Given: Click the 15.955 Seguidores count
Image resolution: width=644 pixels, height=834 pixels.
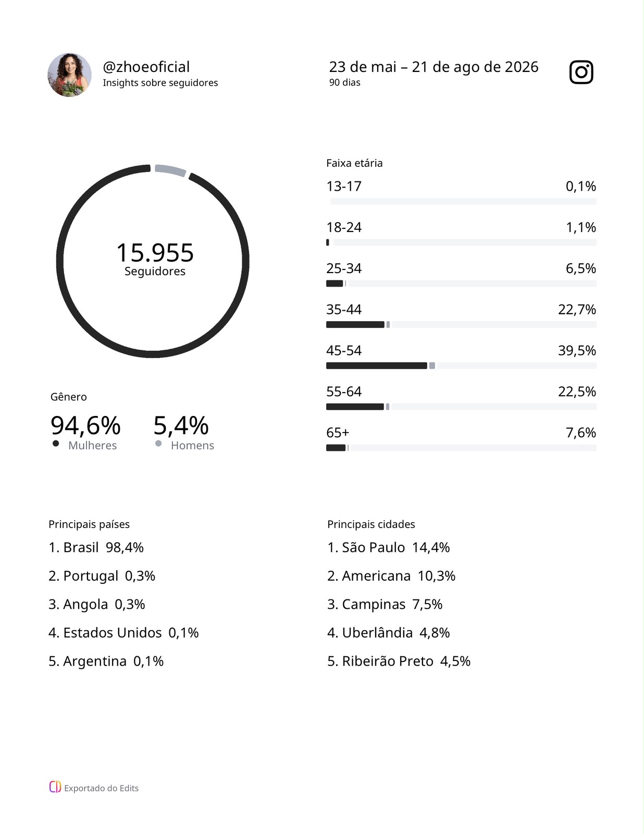Looking at the screenshot, I should (155, 259).
